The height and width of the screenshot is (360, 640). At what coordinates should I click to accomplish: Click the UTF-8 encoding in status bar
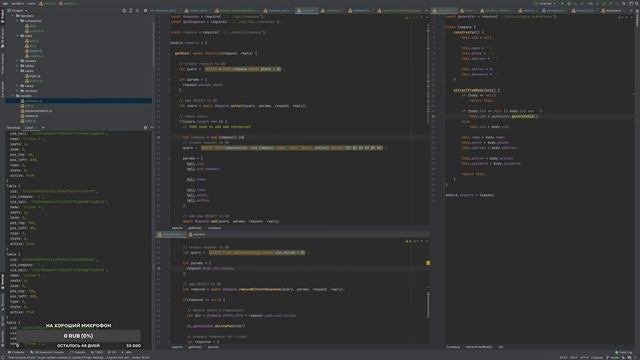(x=584, y=358)
